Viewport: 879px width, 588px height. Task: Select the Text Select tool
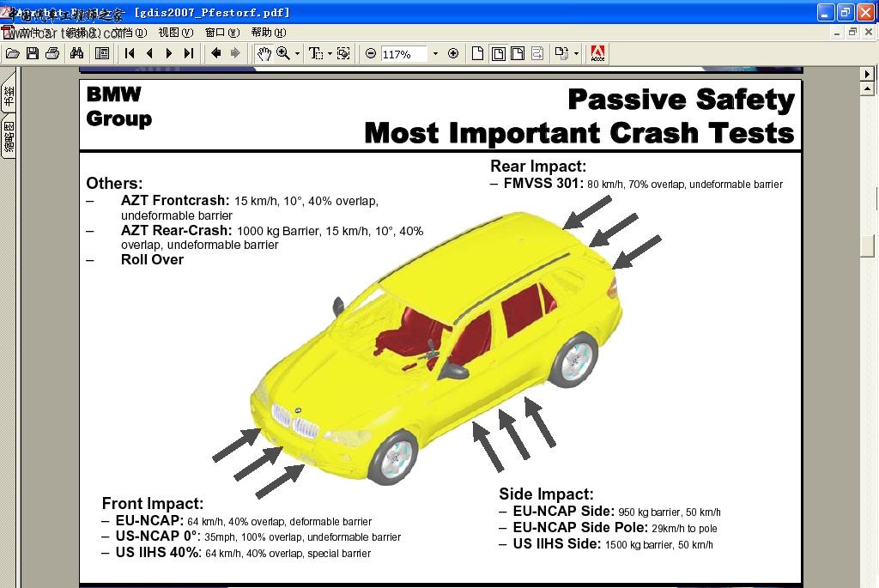coord(316,54)
